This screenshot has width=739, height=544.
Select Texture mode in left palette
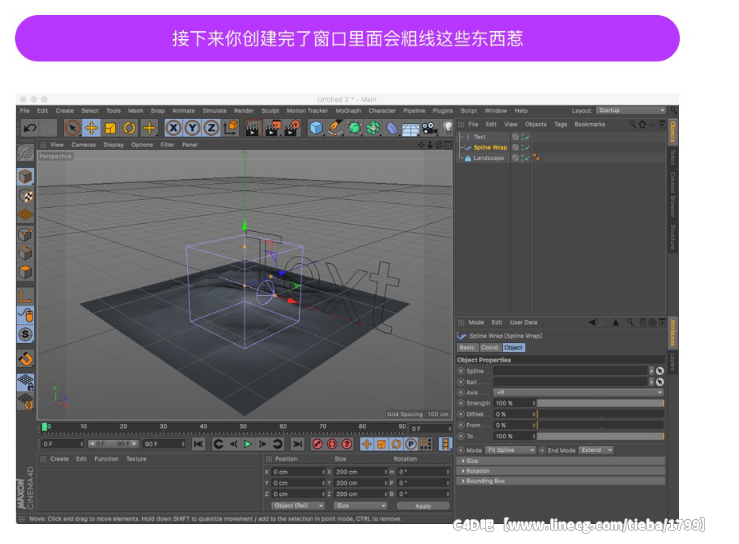tap(25, 196)
